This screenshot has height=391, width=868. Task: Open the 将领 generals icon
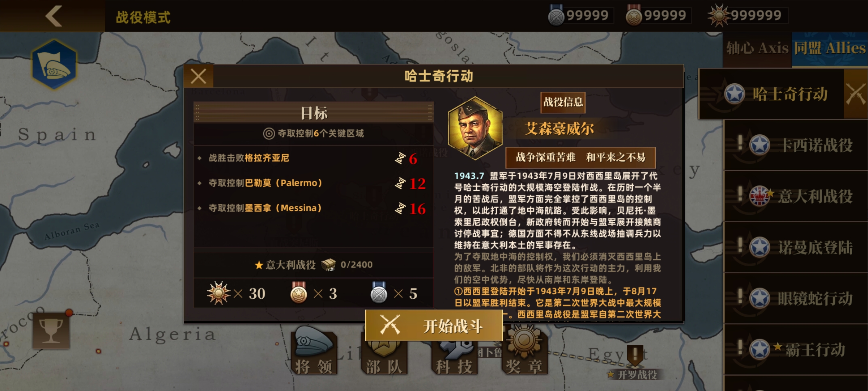click(x=314, y=350)
